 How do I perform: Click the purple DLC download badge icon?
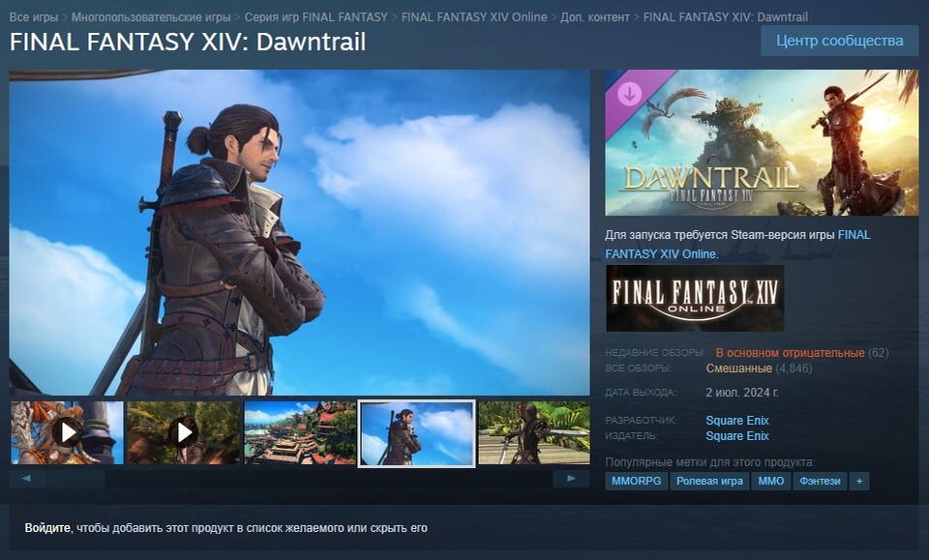629,94
